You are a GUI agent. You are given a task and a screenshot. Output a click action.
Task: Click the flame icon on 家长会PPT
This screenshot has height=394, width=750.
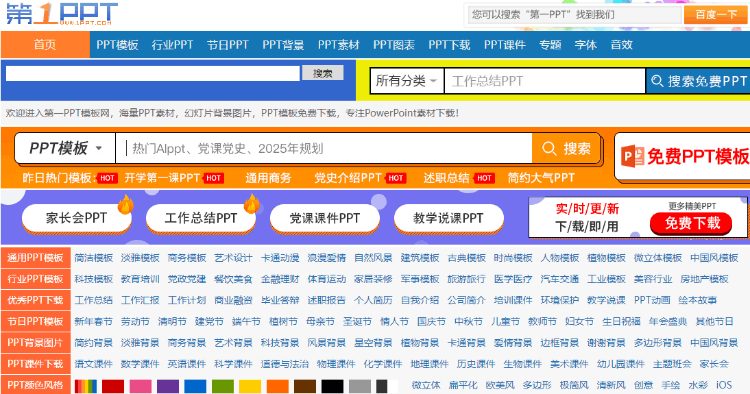point(126,204)
